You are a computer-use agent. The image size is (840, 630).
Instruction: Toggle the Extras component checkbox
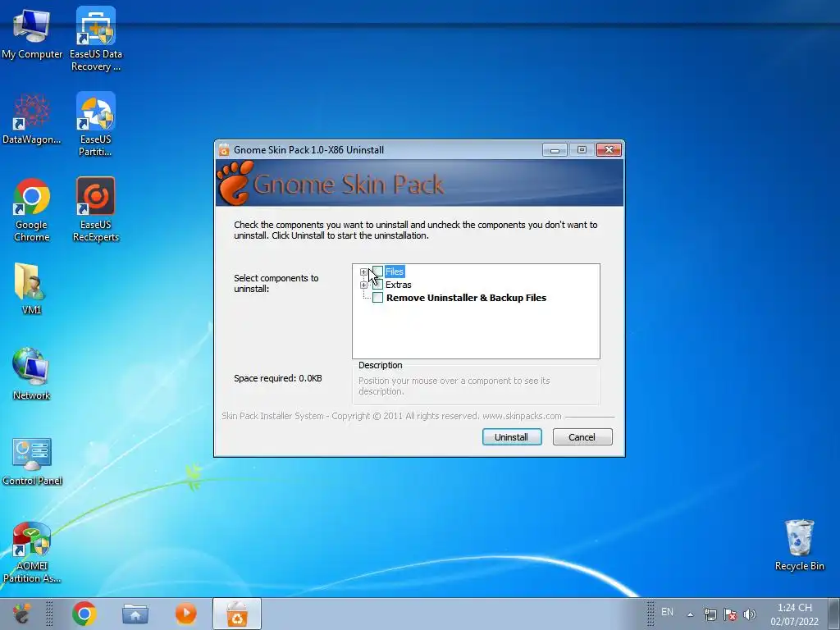pyautogui.click(x=377, y=285)
